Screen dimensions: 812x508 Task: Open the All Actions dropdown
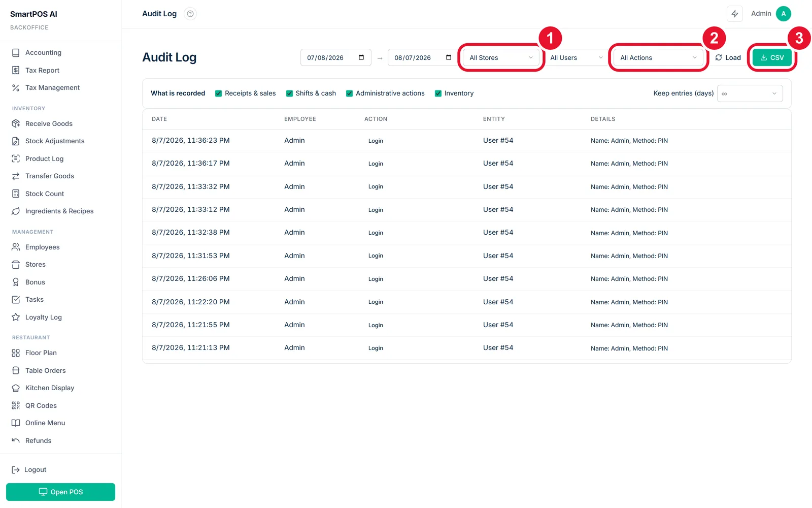click(659, 57)
